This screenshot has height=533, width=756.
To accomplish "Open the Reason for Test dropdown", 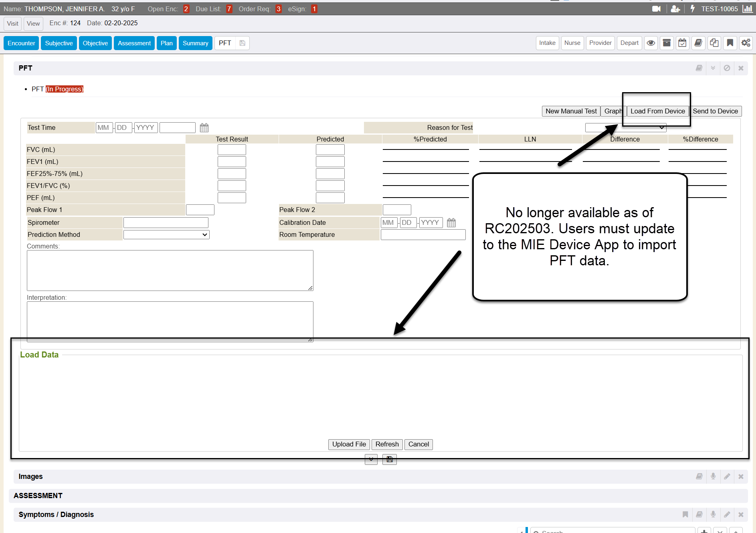I will (625, 128).
